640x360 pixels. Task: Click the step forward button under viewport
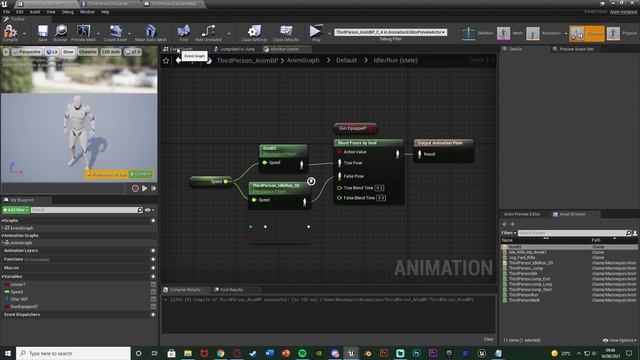coord(154,188)
